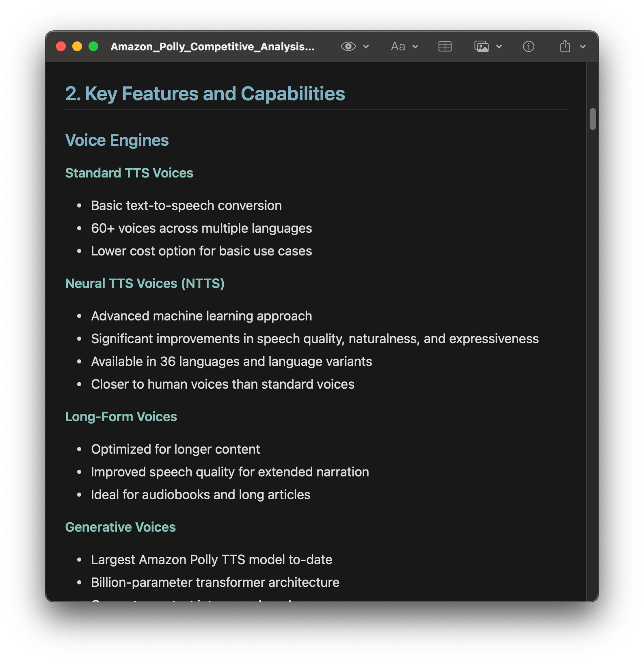This screenshot has width=644, height=662.
Task: Enter full screen with the green button
Action: coord(94,46)
